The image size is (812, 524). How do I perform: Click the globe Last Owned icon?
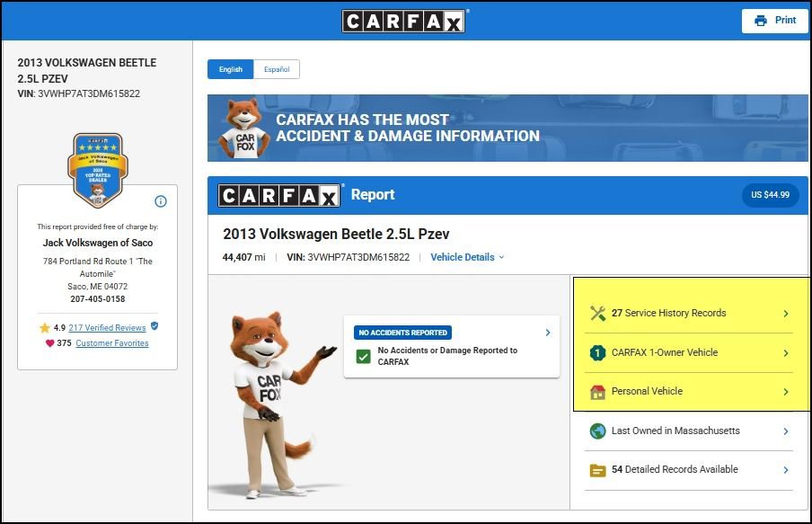pos(597,431)
